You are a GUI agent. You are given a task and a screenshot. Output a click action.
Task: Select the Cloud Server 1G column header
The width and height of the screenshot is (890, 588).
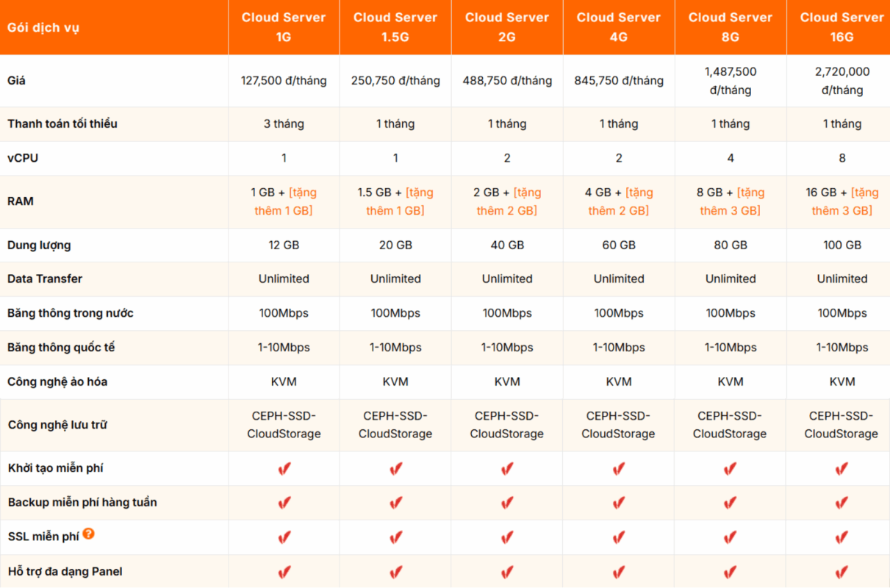(x=284, y=27)
